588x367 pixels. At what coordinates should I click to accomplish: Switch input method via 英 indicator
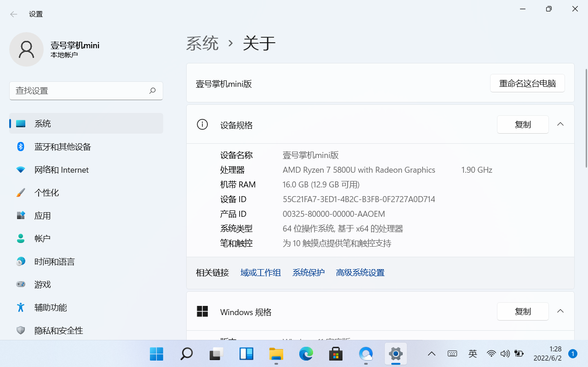click(x=473, y=354)
